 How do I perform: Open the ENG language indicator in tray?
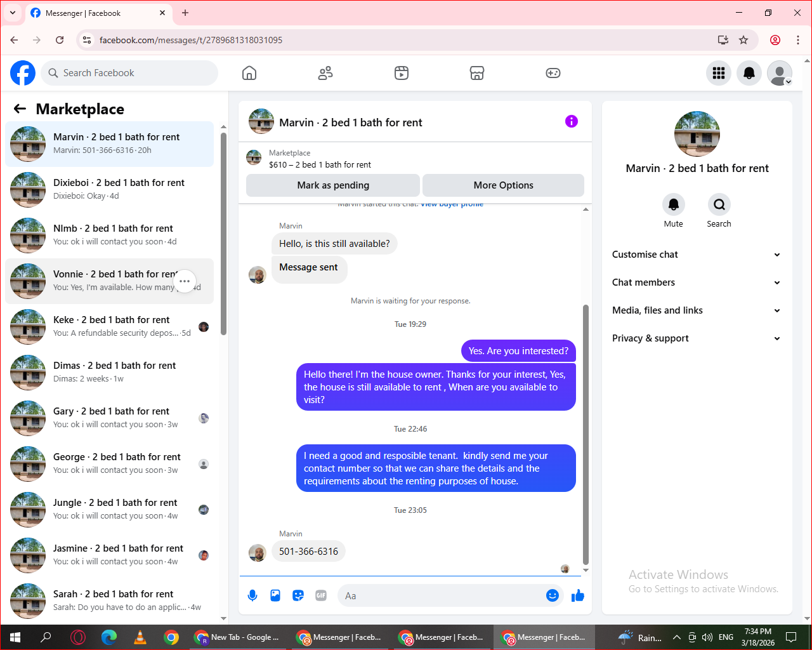coord(726,637)
